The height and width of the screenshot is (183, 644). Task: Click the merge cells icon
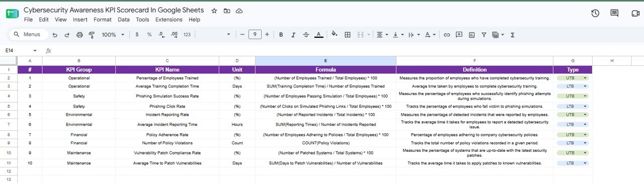click(x=360, y=35)
